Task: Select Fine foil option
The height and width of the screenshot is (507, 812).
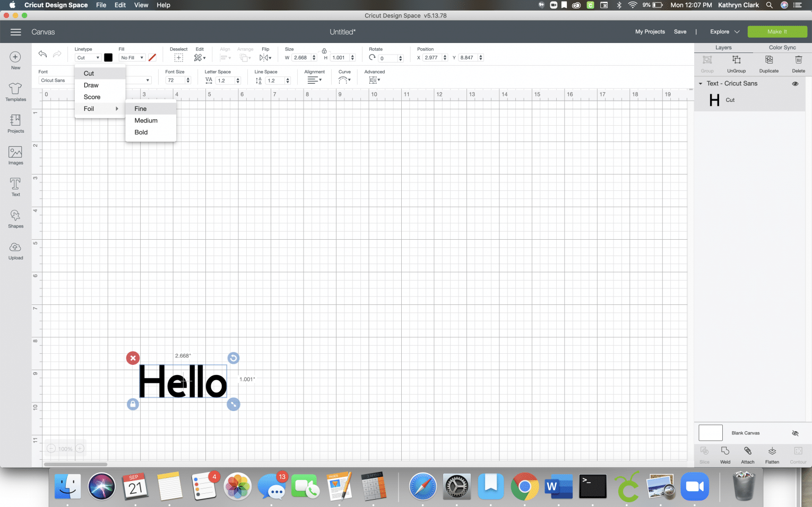Action: [151, 109]
